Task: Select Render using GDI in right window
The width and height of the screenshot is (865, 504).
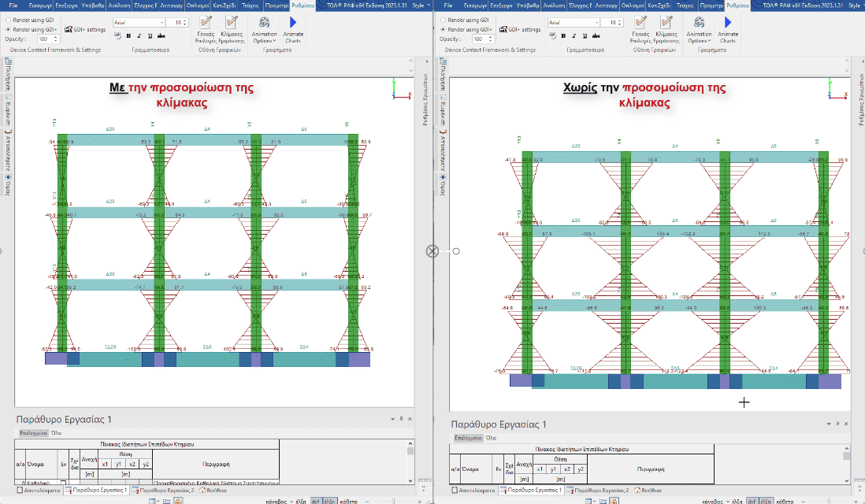Action: pyautogui.click(x=442, y=20)
